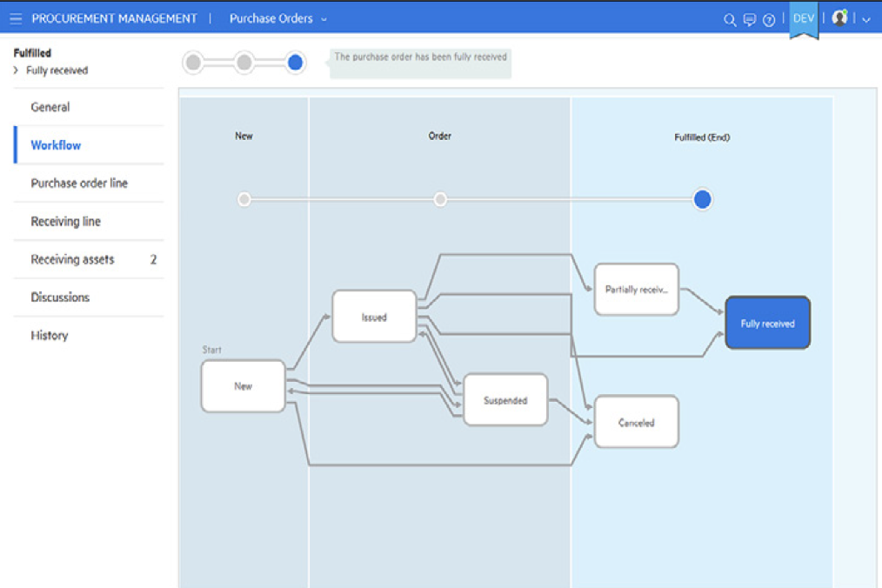The image size is (882, 588).
Task: Open the hamburger menu icon
Action: coord(16,17)
